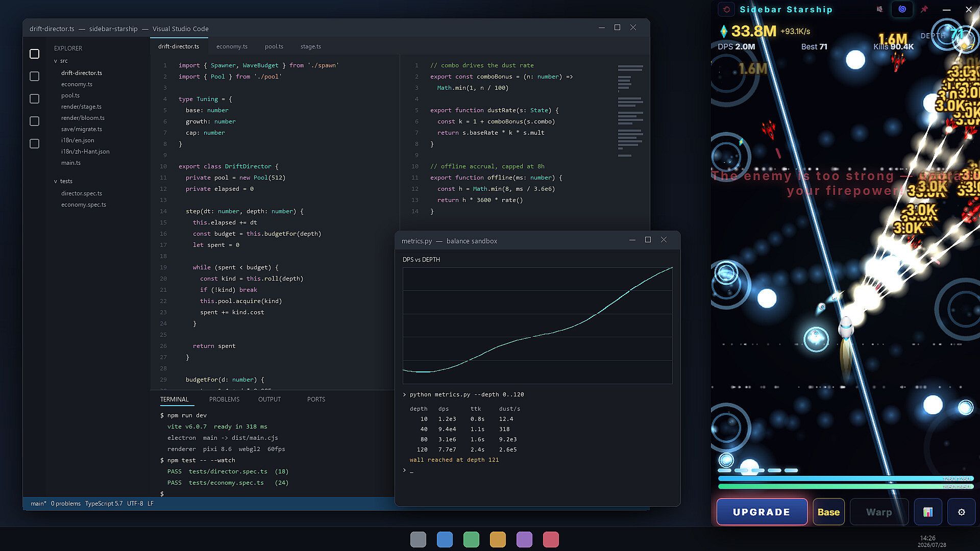Open save/migrate.ts in Explorer
The height and width of the screenshot is (551, 980).
point(82,129)
